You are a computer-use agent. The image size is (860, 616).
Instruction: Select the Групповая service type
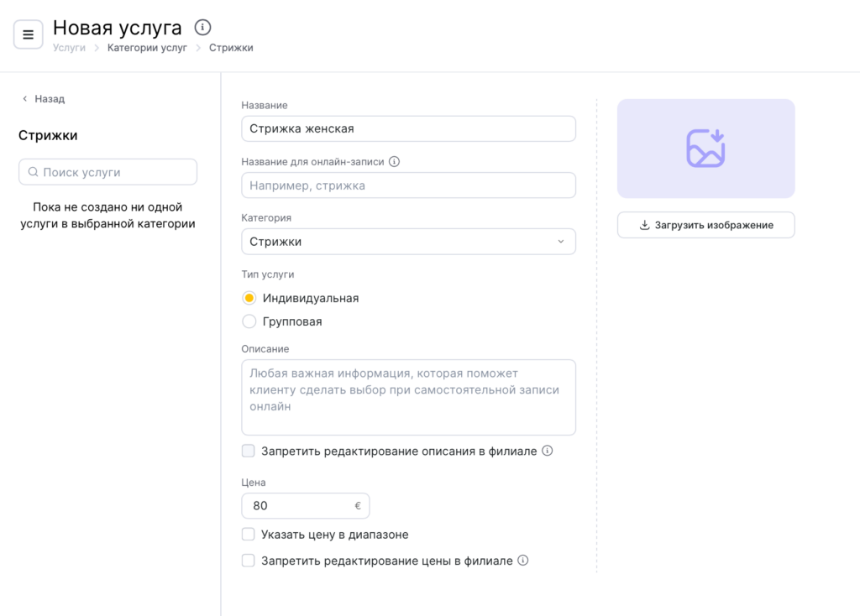pyautogui.click(x=249, y=321)
